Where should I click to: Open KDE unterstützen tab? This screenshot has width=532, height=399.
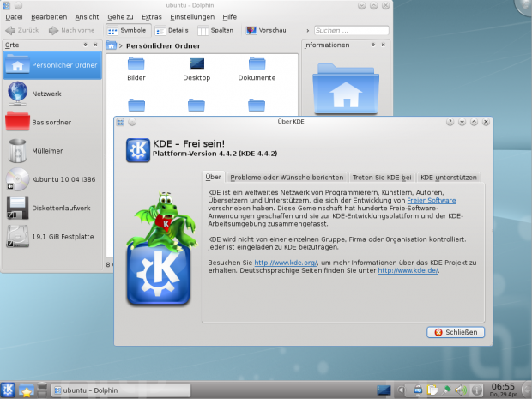point(449,178)
